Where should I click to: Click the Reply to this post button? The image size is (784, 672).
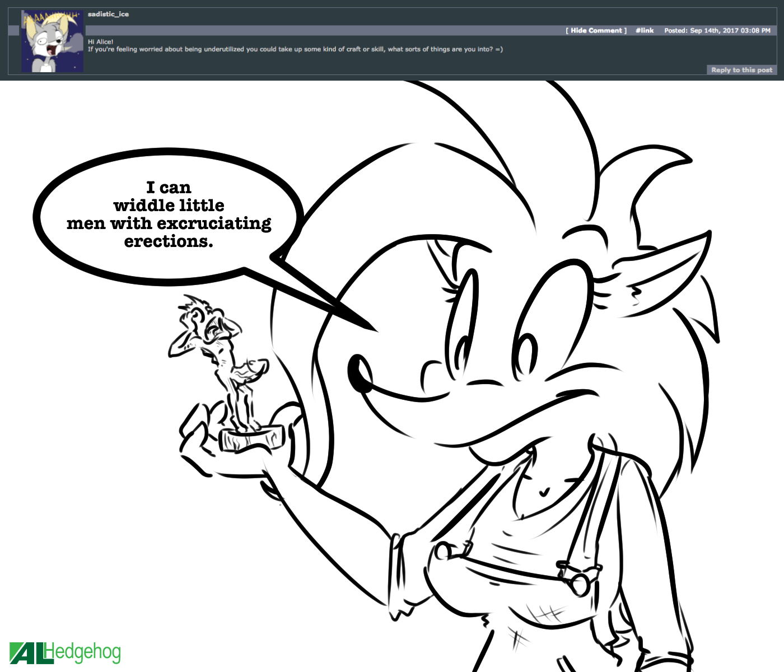pos(741,70)
